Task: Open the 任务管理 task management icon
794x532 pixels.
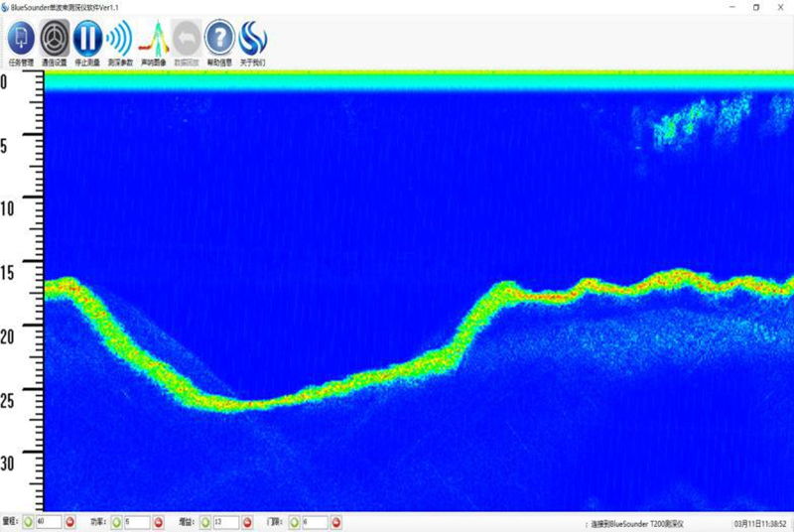Action: (21, 39)
